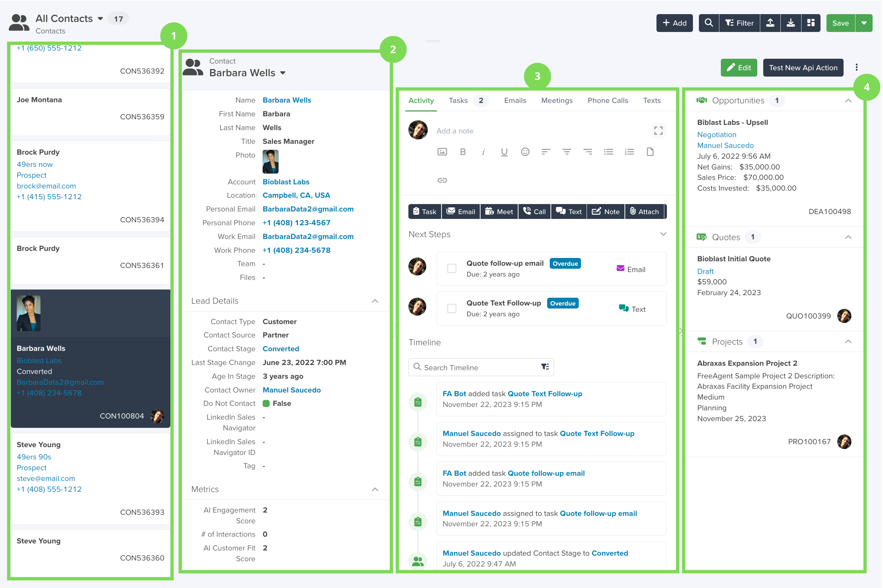
Task: Open the emoji picker in note editor
Action: click(525, 152)
